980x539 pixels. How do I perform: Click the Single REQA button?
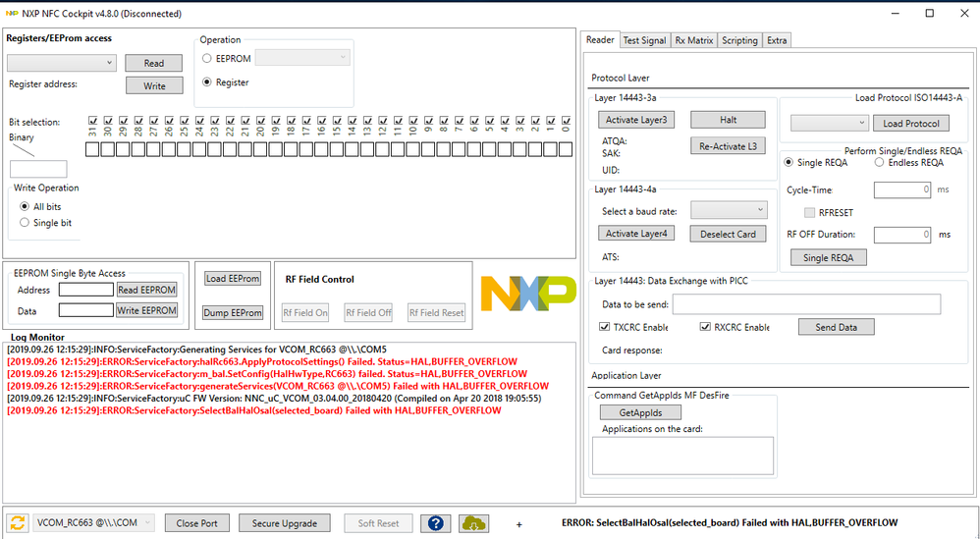click(829, 257)
